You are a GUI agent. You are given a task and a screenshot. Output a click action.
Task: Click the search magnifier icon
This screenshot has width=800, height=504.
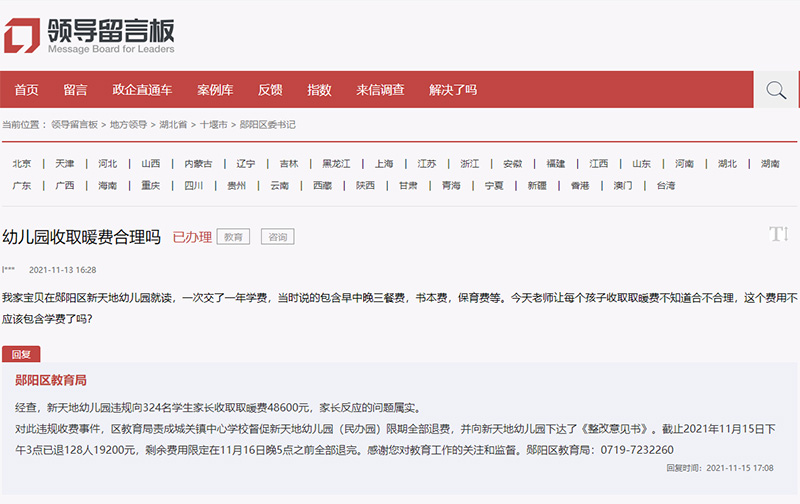776,90
